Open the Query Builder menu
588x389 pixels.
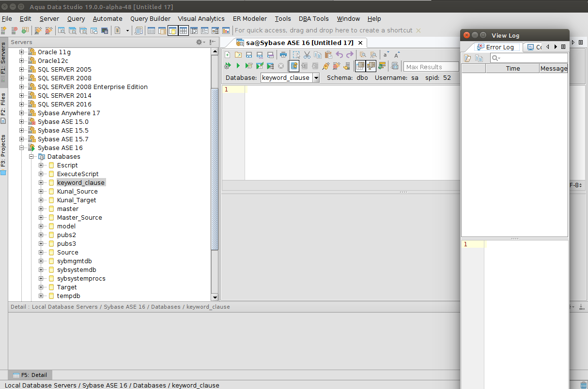click(x=150, y=18)
